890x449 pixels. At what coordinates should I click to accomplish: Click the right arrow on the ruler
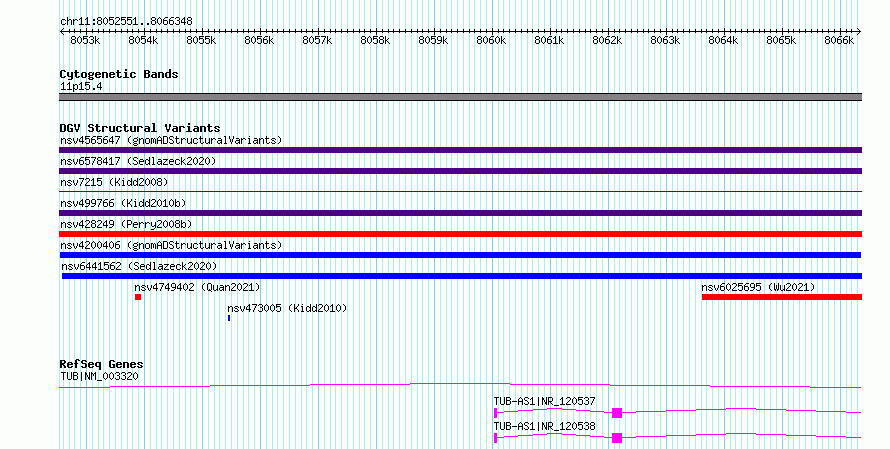point(859,32)
